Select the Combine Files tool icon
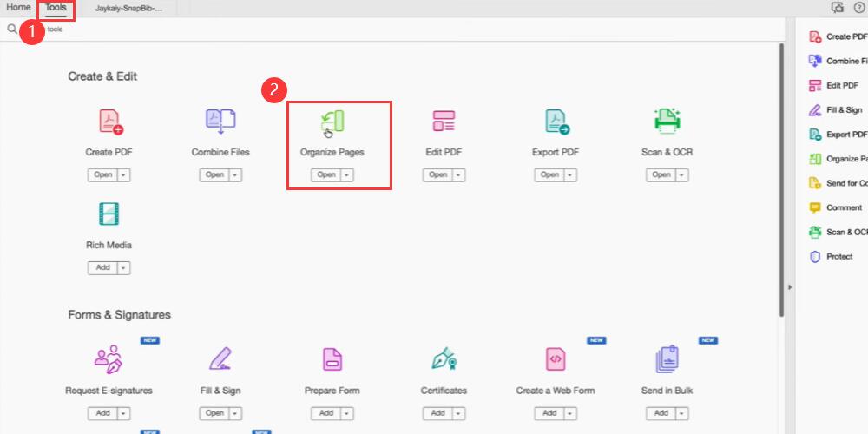The image size is (868, 434). pos(220,122)
